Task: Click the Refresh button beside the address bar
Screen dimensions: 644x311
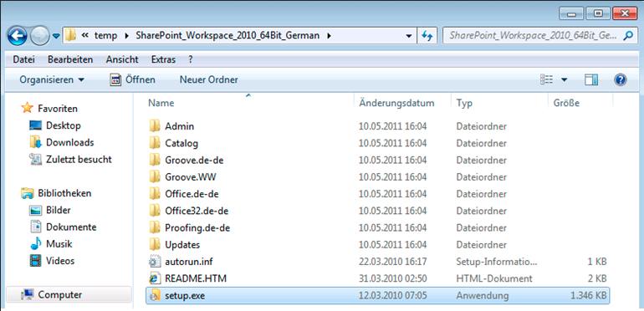Action: click(427, 36)
